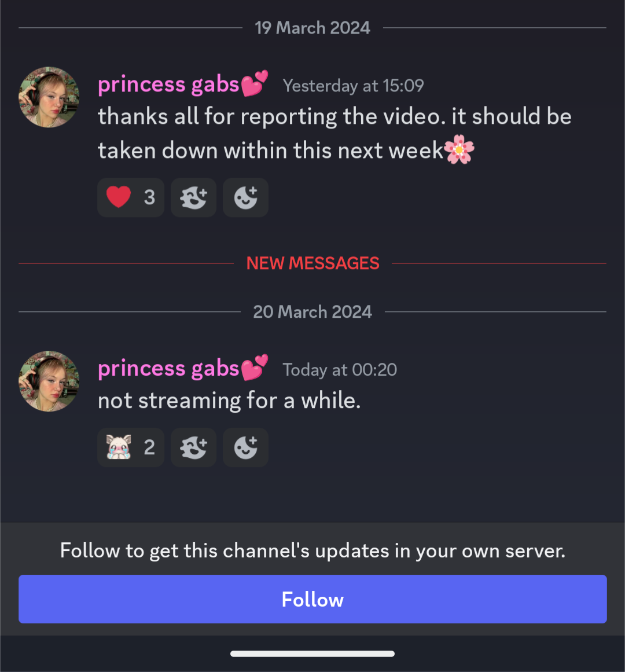The image size is (625, 672).
Task: Select the 'not streaming for a while.' message
Action: [229, 401]
